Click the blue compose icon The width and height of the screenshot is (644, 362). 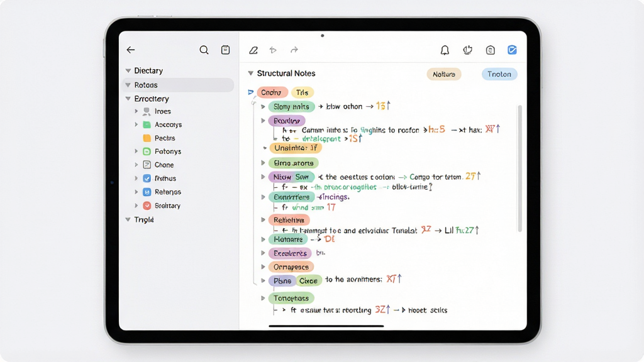[512, 50]
